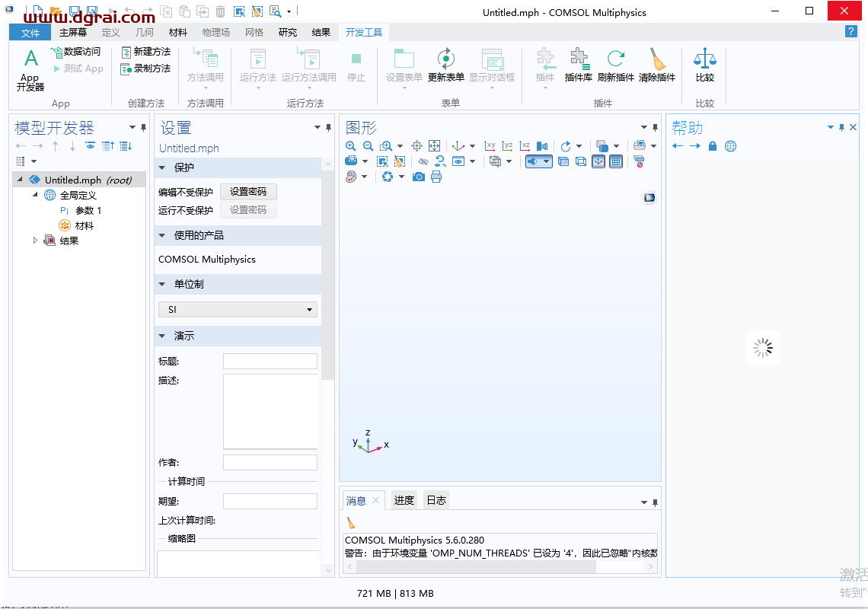Open the help globe icon
The width and height of the screenshot is (868, 609).
(x=731, y=146)
